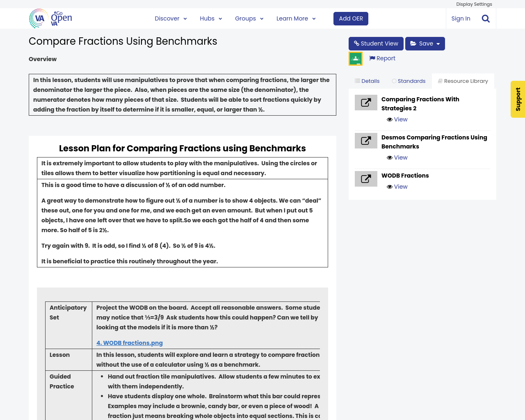Expand the Discover dropdown menu

(x=171, y=18)
